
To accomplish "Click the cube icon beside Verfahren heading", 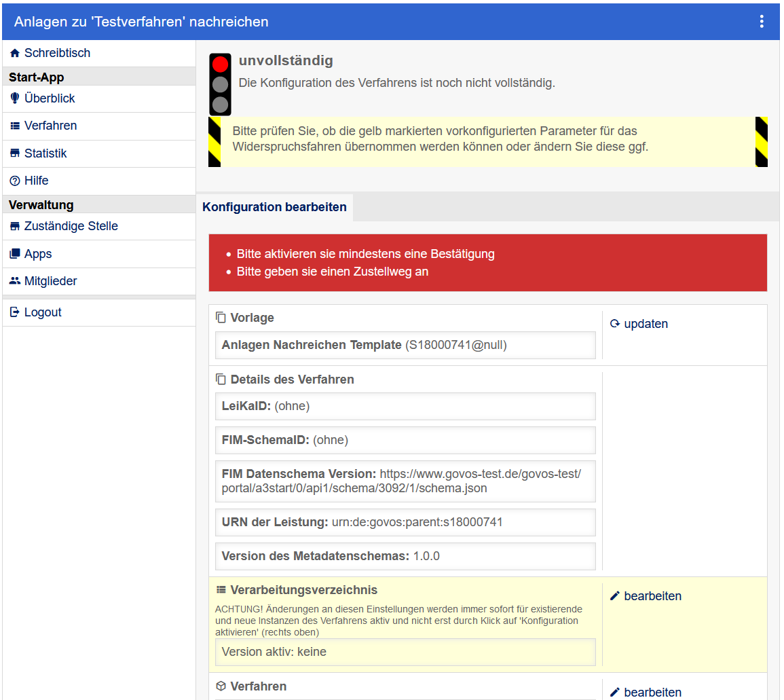I will pyautogui.click(x=221, y=686).
